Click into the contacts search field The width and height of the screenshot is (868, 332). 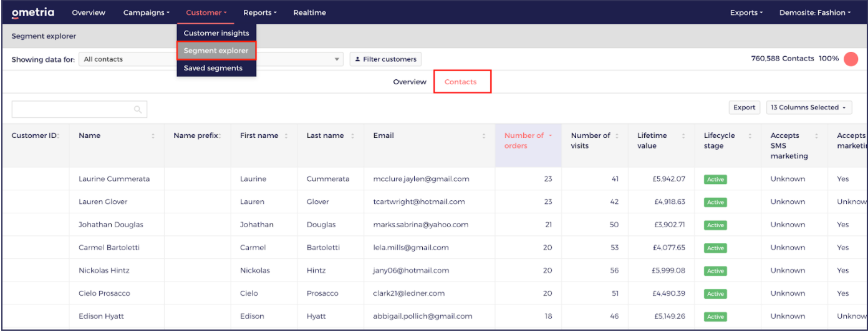[x=79, y=109]
